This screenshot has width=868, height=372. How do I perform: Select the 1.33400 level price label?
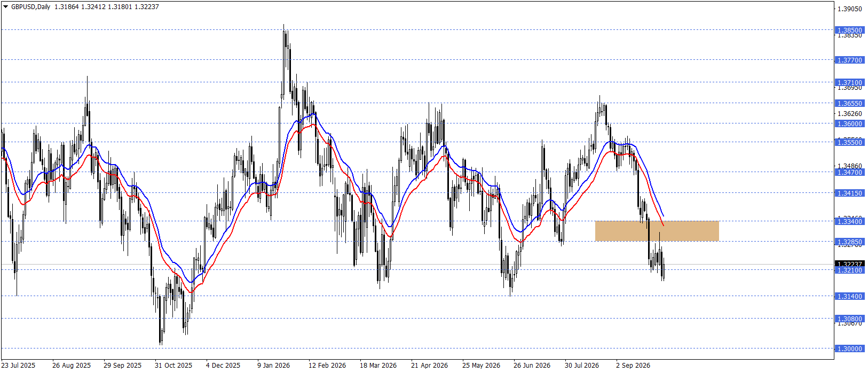point(849,221)
